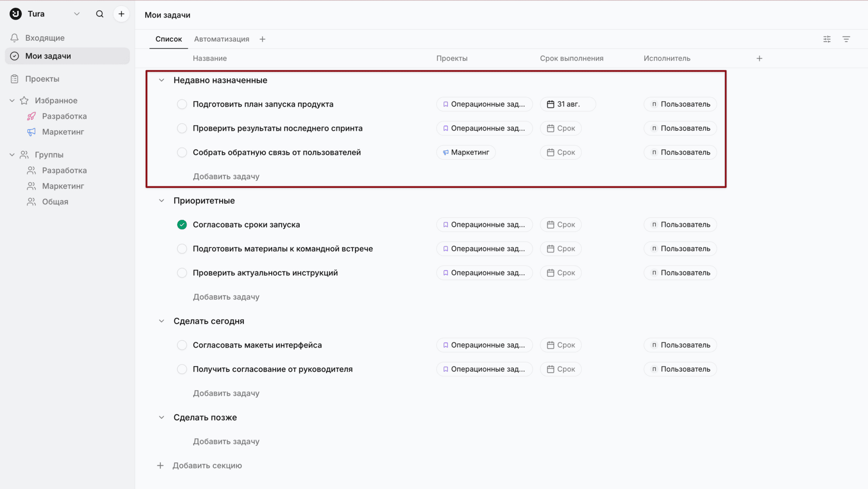Collapse the 'Сделать сегодня' section
Screen dimensions: 868x489
coord(162,321)
